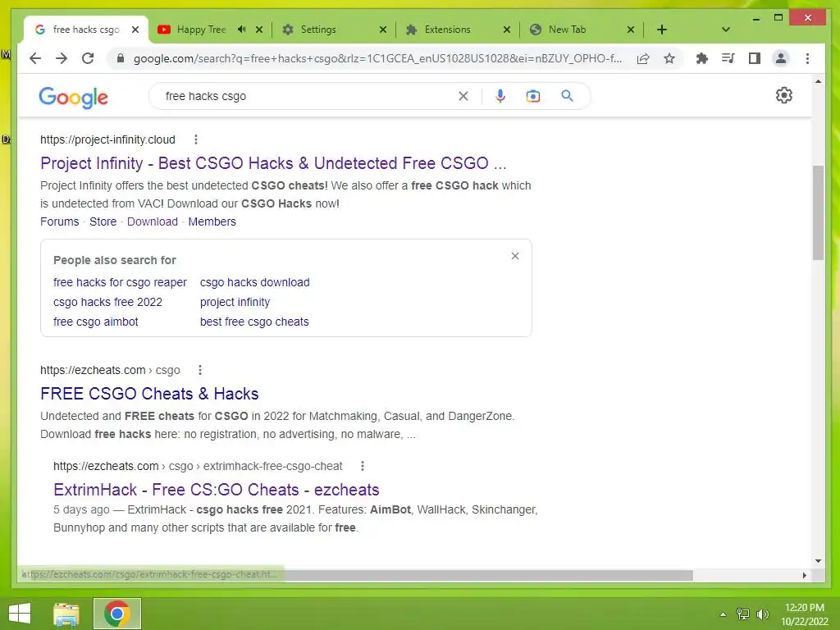Close the free hacks csgo tab
This screenshot has height=630, width=840.
coord(135,30)
